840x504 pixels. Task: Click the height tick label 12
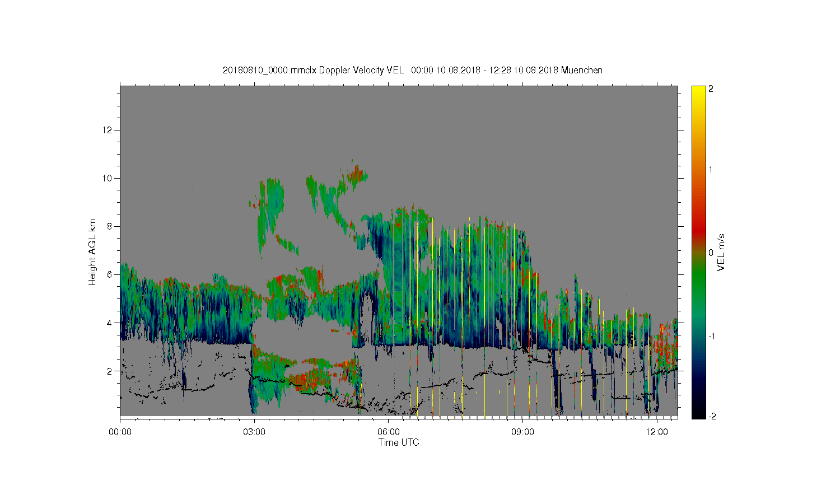pyautogui.click(x=109, y=130)
